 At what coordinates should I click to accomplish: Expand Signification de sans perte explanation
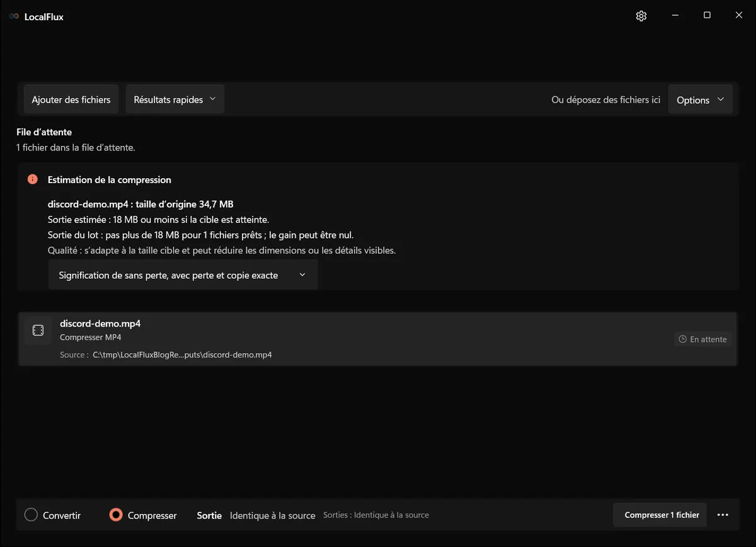coord(183,275)
